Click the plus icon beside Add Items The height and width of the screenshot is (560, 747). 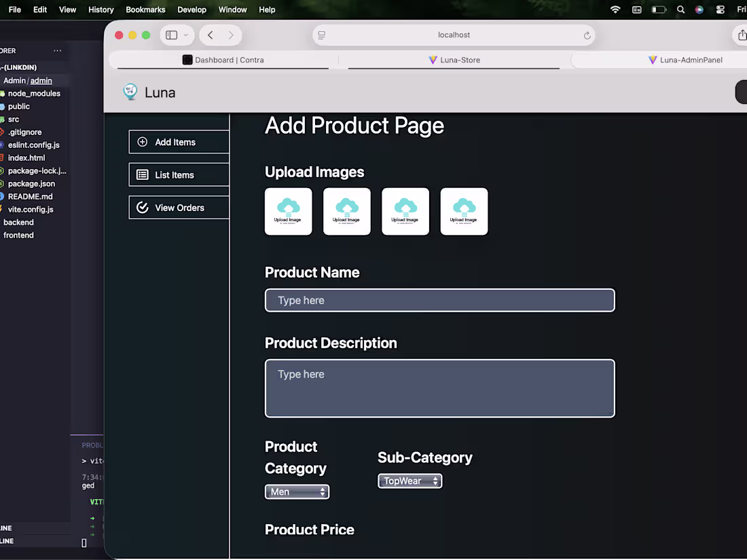[141, 142]
